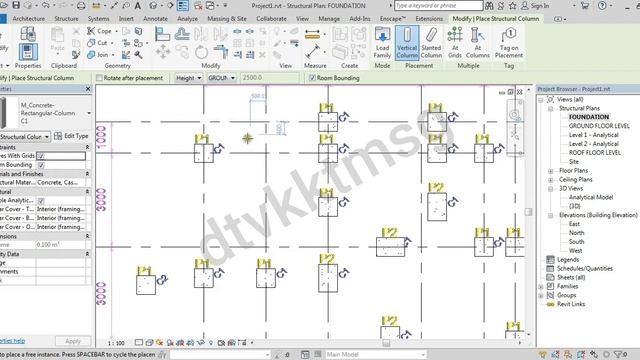This screenshot has width=640, height=360.
Task: Open the Autodesk App Store cart icon
Action: point(584,6)
